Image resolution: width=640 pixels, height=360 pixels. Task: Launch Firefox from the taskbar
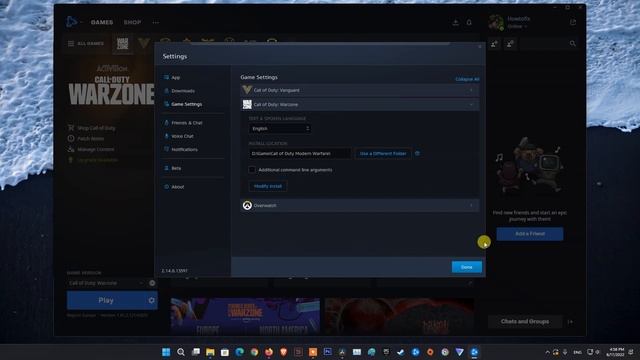[x=269, y=352]
